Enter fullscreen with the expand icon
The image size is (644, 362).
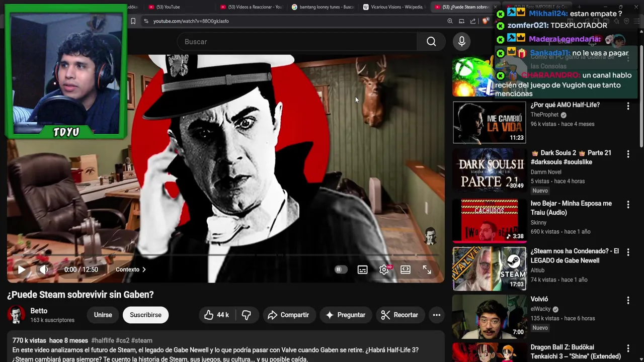[427, 269]
